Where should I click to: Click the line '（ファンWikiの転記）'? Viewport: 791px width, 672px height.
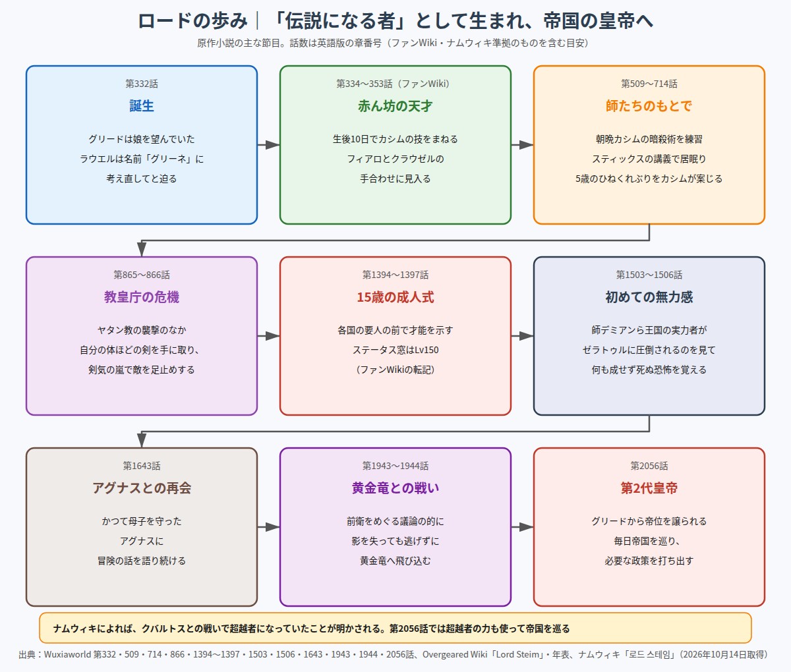(395, 370)
